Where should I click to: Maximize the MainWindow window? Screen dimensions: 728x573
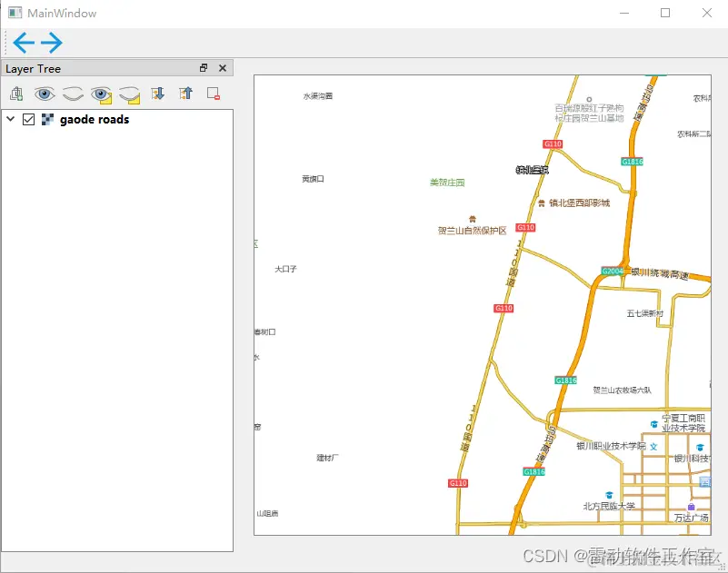(665, 13)
